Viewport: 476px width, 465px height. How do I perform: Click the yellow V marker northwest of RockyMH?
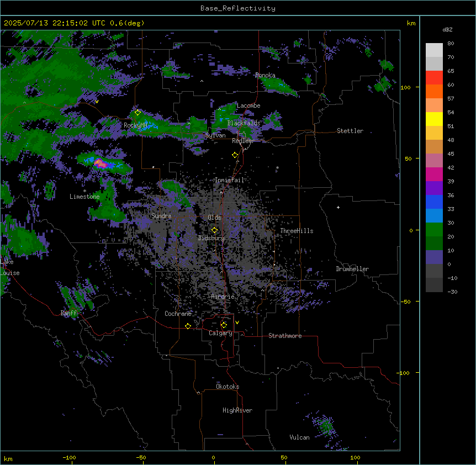pos(97,102)
